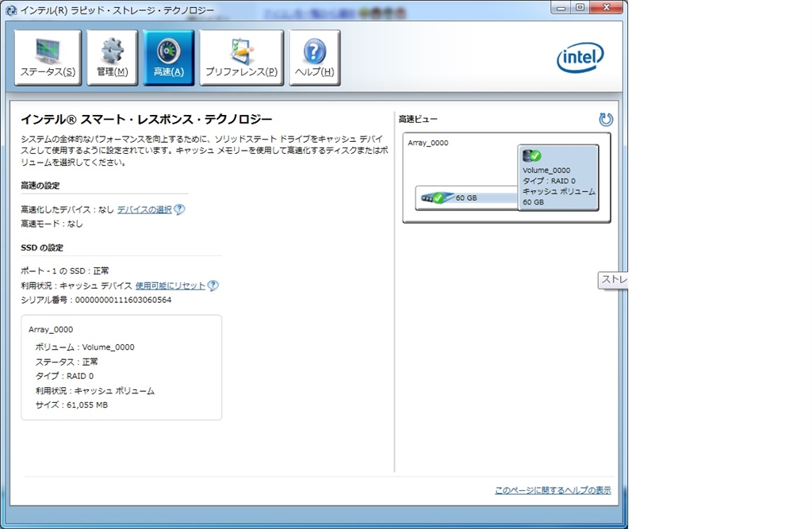Click the 高速の設定 section heading

[40, 186]
